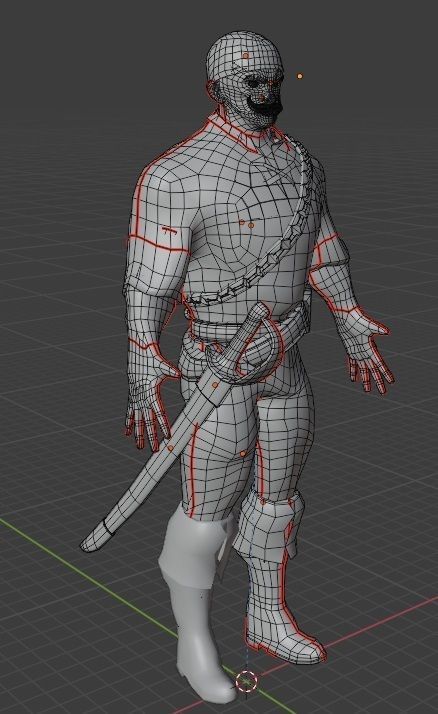Click the character's dark beard and mouth
Screen dimensions: 438x714
266,107
